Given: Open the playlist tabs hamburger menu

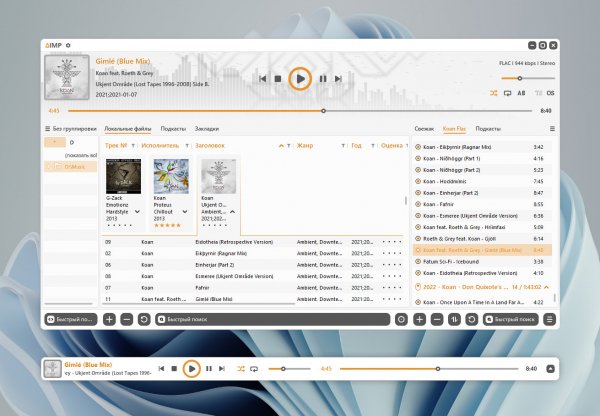Looking at the screenshot, I should pyautogui.click(x=552, y=129).
